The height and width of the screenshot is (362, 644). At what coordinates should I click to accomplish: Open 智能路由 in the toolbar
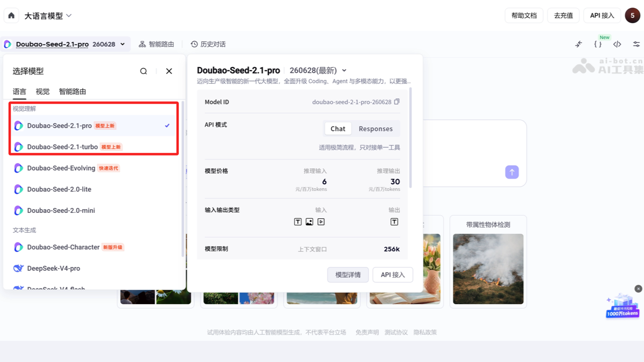click(x=156, y=44)
